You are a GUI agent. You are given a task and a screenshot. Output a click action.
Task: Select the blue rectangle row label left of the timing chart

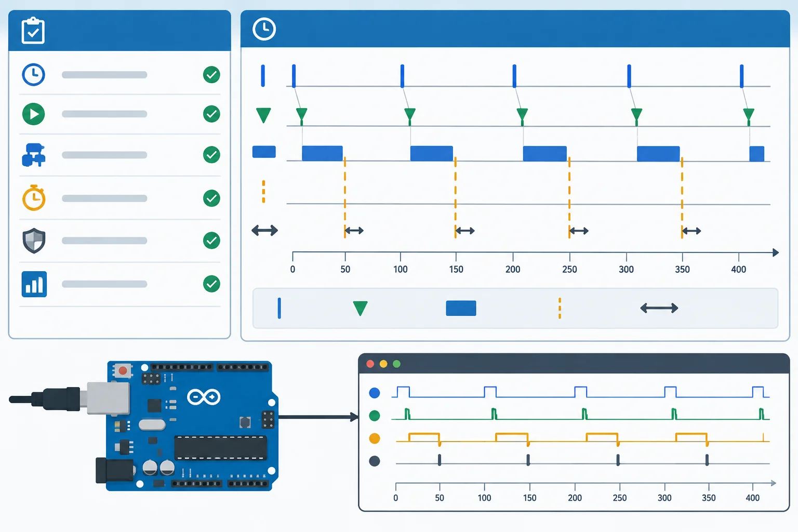264,152
